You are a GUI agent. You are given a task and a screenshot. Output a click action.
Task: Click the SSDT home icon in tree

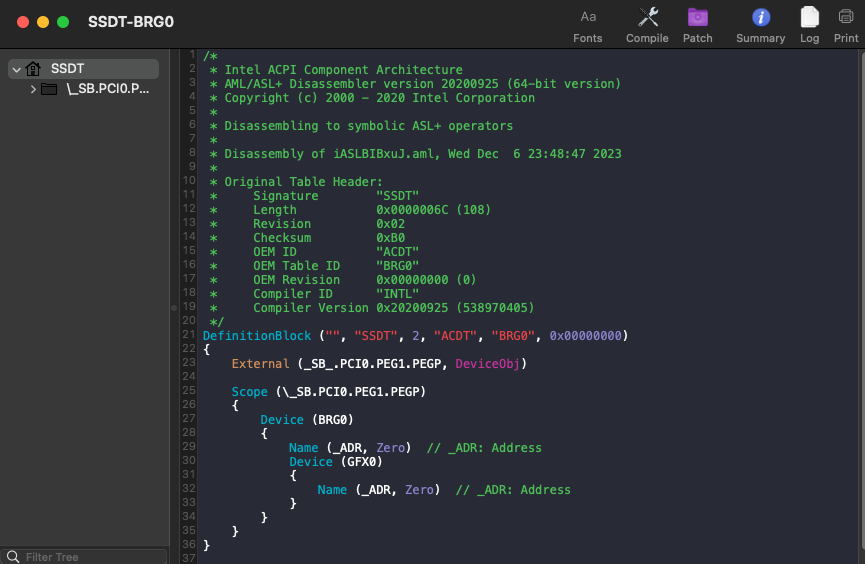coord(33,68)
